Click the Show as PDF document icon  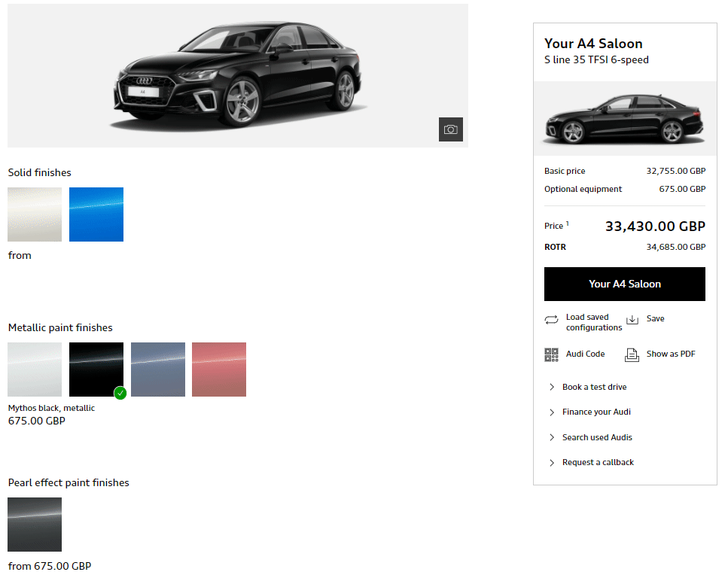(632, 354)
